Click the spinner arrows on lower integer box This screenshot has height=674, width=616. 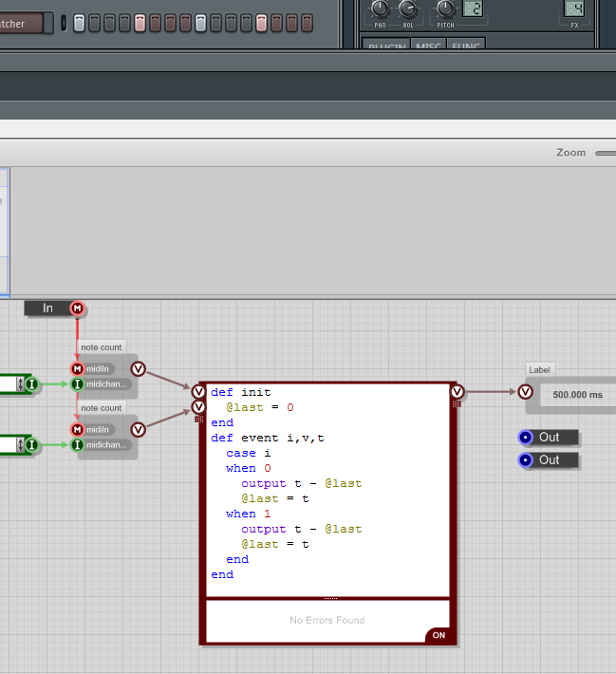coord(20,444)
